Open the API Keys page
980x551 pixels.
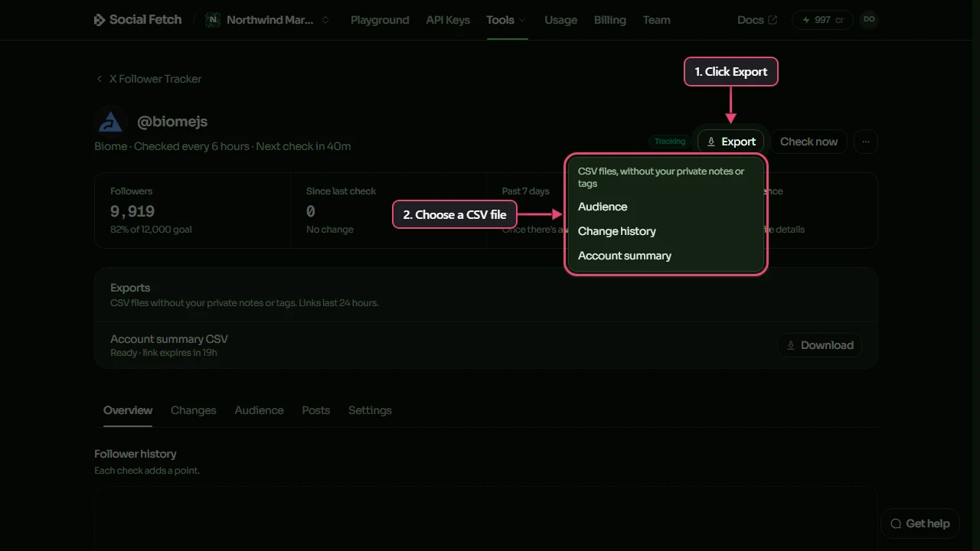[x=448, y=20]
